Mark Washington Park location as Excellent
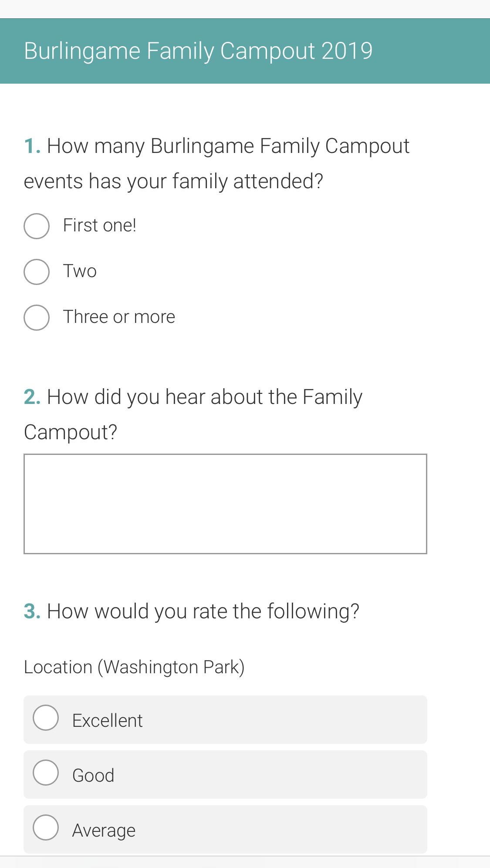 46,718
